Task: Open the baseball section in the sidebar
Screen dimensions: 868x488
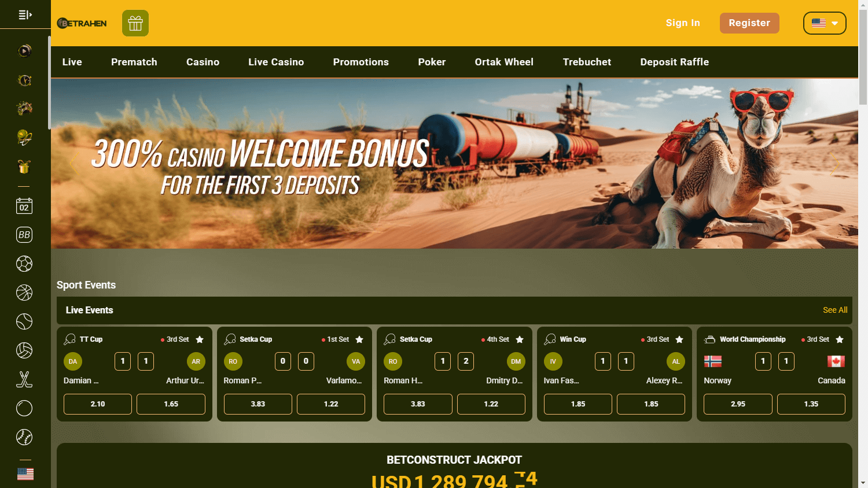Action: [24, 437]
